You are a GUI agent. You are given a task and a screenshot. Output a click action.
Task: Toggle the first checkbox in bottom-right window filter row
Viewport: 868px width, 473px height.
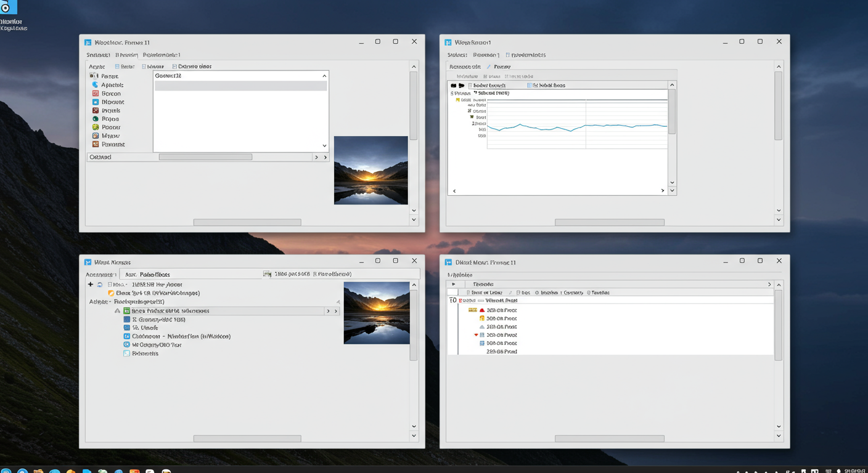(x=469, y=293)
